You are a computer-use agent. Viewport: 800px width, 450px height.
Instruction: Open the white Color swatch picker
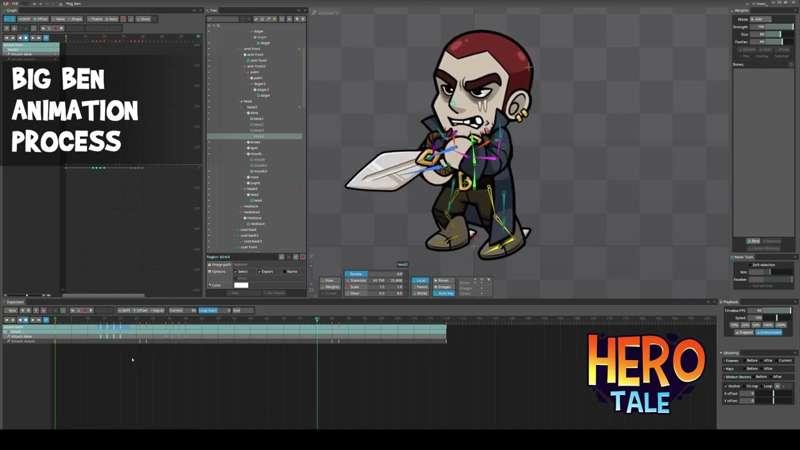pos(241,285)
